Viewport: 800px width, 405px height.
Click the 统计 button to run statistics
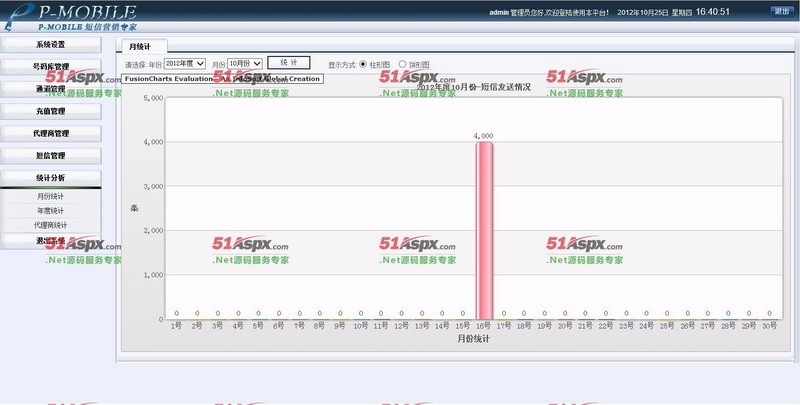[x=288, y=63]
